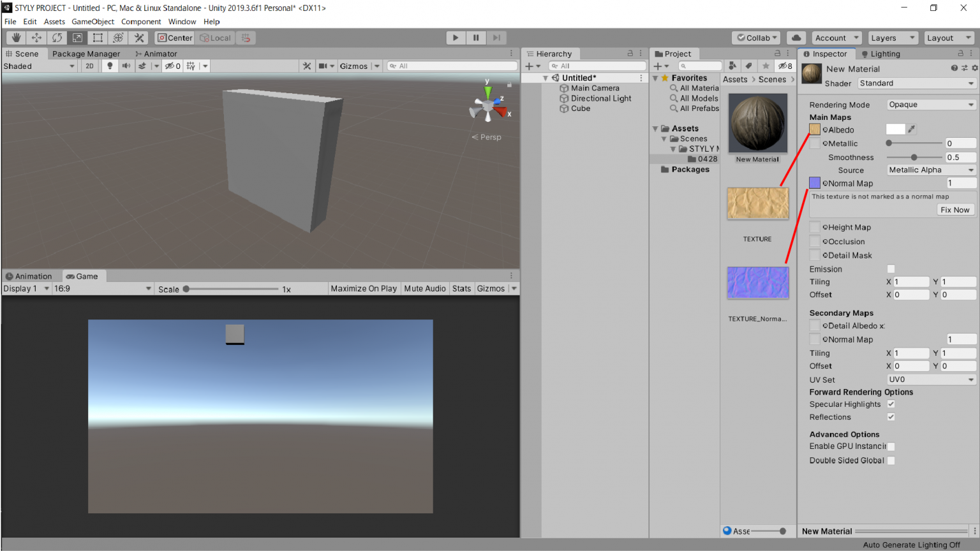Click the Albedo white color swatch

coord(895,129)
